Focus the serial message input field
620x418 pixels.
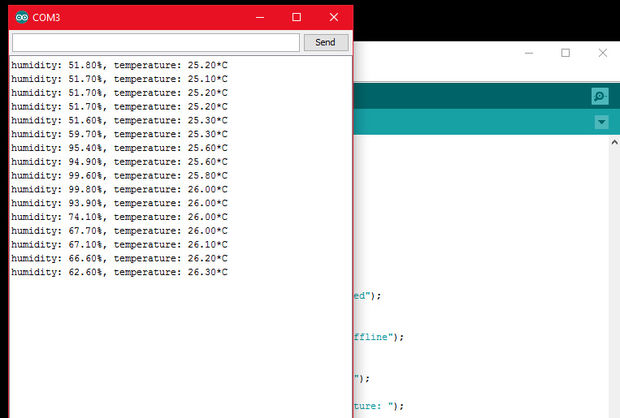(155, 42)
